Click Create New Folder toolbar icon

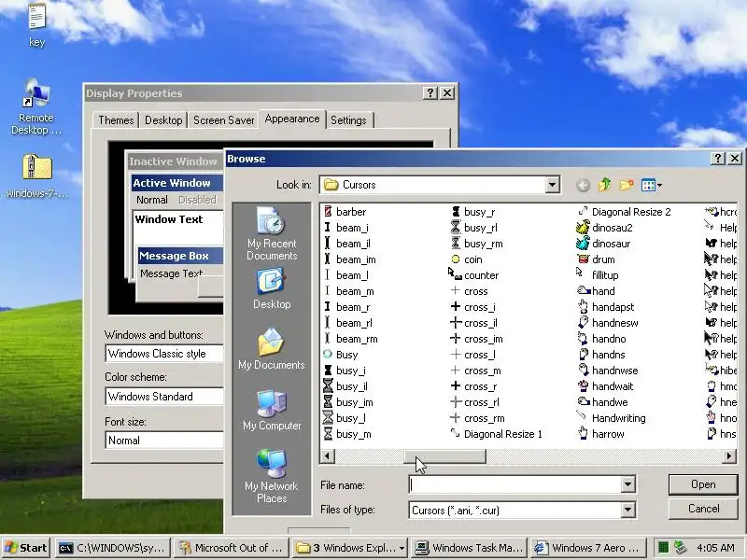coord(626,185)
